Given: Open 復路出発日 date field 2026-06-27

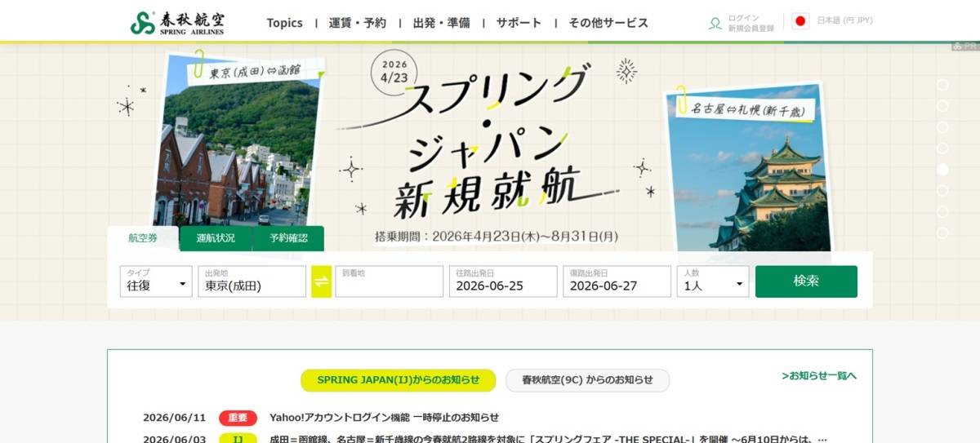Looking at the screenshot, I should point(617,281).
